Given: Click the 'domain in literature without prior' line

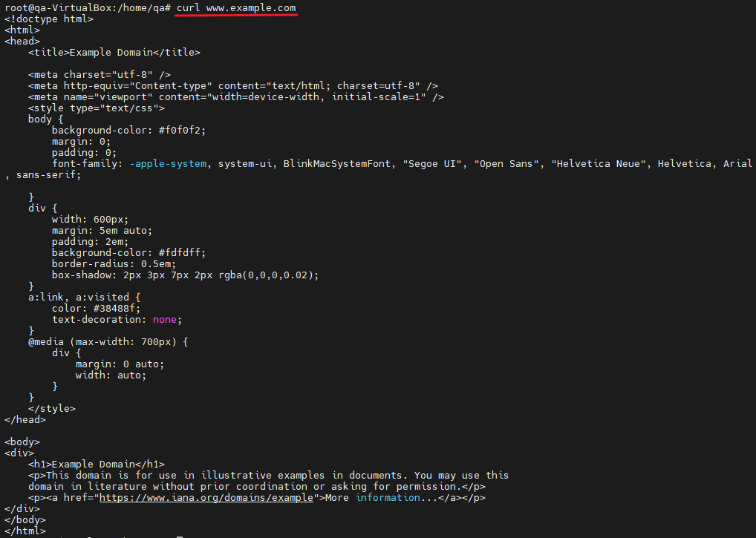Looking at the screenshot, I should (x=256, y=487).
